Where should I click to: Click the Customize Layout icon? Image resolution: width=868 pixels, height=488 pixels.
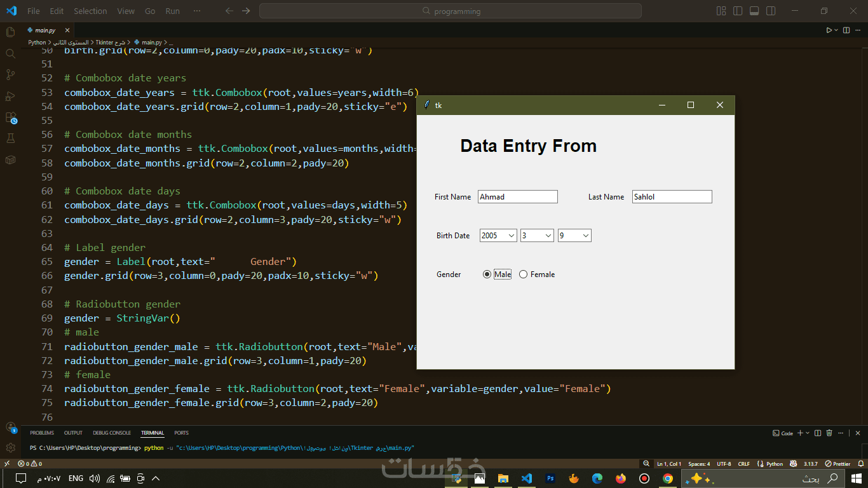721,11
